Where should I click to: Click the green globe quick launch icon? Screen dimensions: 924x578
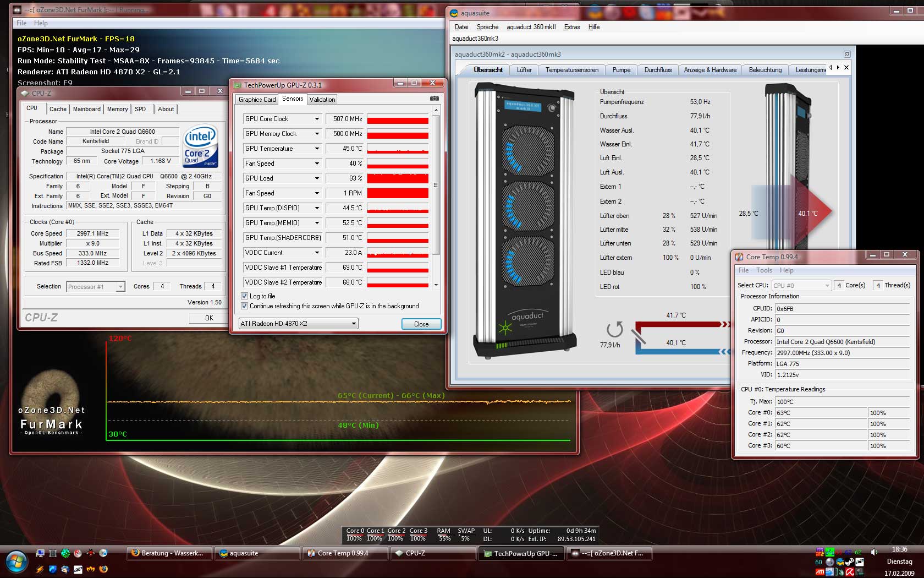click(65, 553)
